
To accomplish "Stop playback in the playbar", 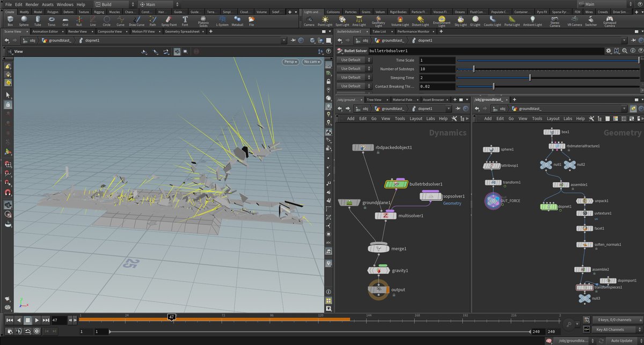I will (28, 320).
